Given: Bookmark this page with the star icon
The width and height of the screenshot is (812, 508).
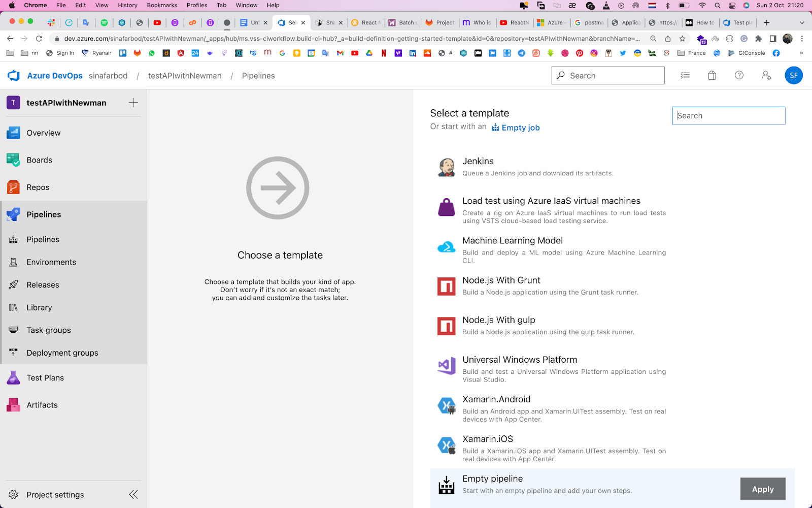Looking at the screenshot, I should pyautogui.click(x=683, y=39).
